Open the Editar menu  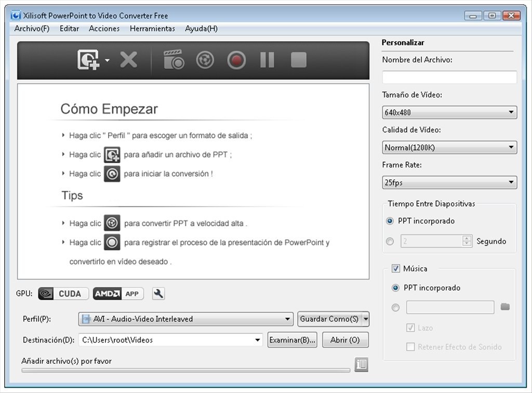pyautogui.click(x=69, y=29)
